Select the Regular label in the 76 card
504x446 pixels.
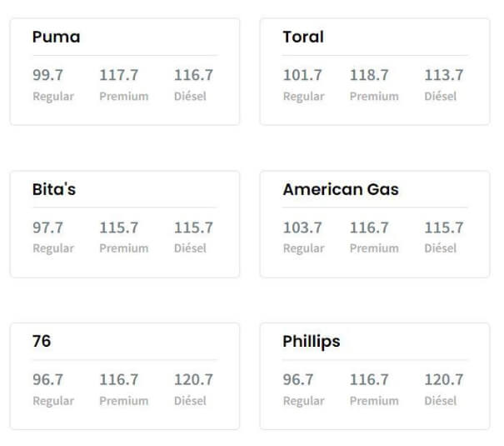click(x=53, y=401)
